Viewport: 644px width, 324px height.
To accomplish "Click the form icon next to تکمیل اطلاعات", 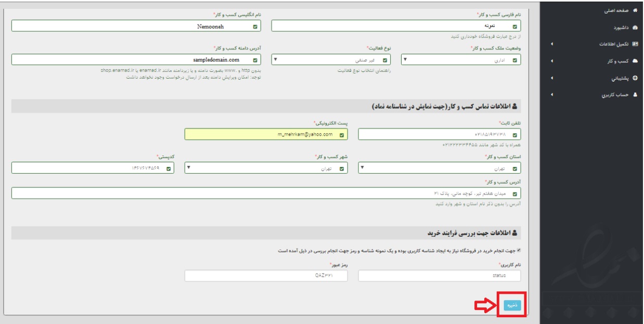I will pyautogui.click(x=635, y=44).
